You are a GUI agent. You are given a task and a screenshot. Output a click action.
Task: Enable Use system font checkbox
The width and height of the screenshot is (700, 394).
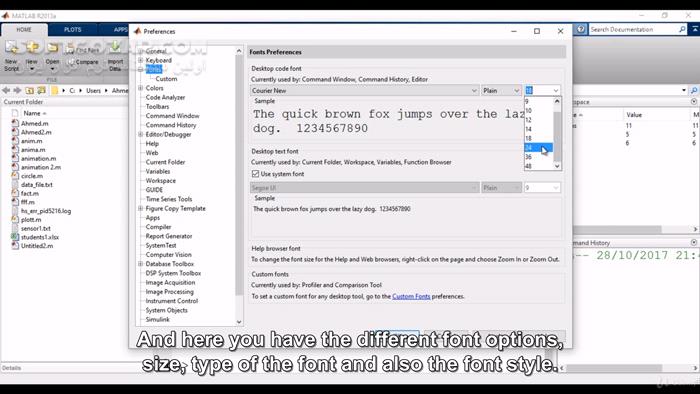pyautogui.click(x=255, y=174)
